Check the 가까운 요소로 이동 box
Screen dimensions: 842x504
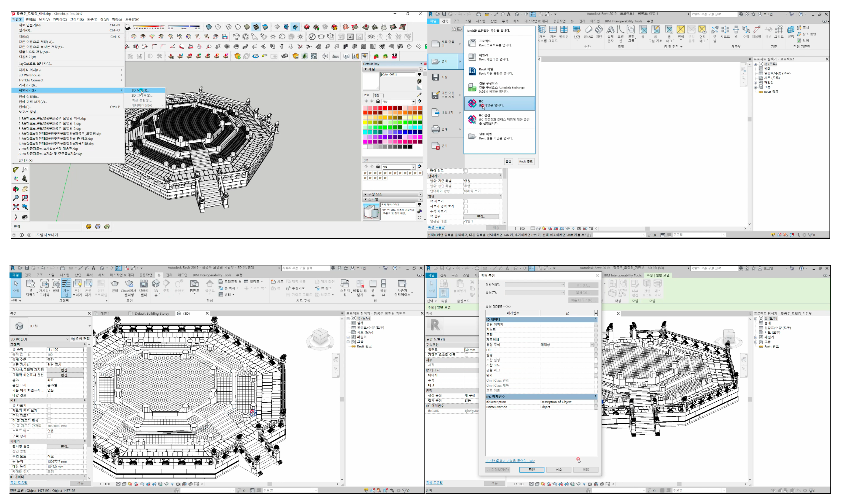(x=467, y=355)
